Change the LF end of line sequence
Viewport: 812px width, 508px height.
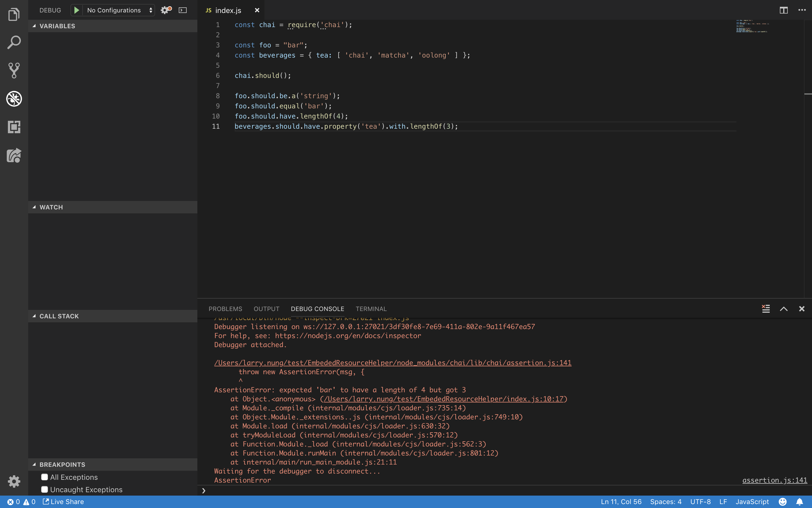coord(723,502)
